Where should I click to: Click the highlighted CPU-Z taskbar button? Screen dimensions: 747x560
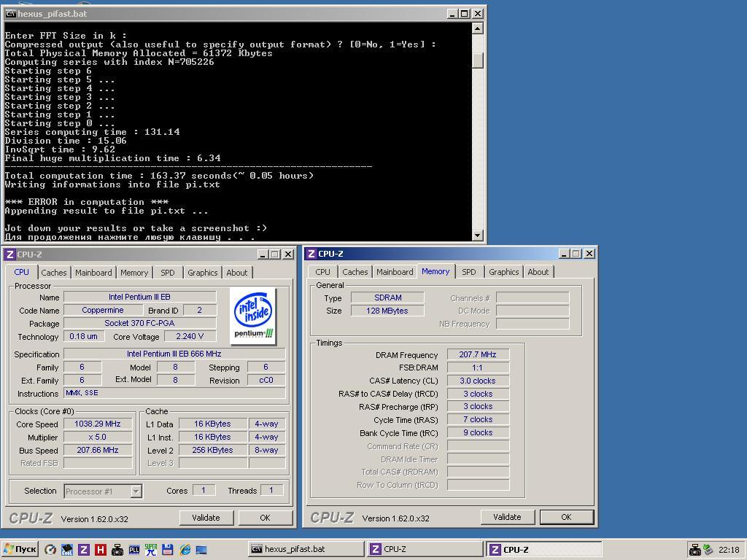[544, 549]
